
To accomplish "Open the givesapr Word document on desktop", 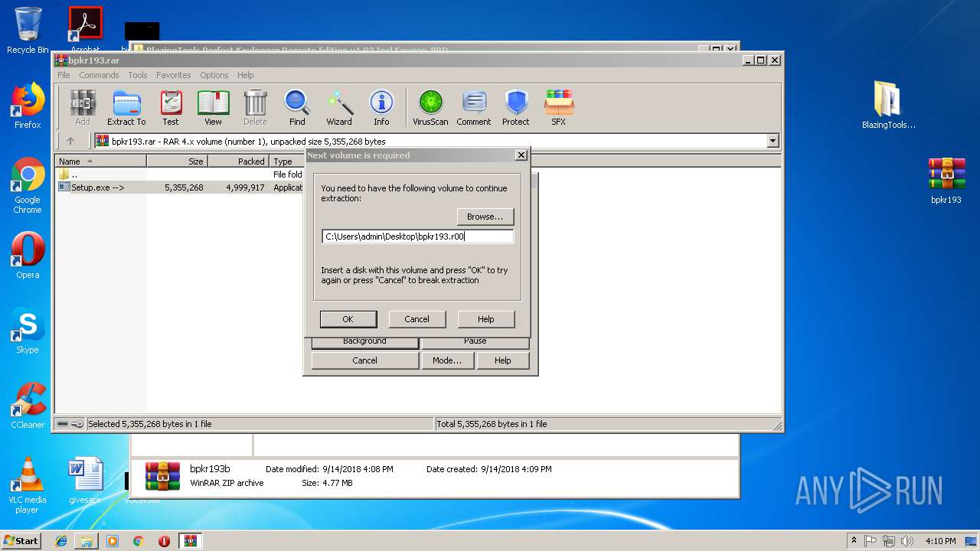I will tap(85, 481).
